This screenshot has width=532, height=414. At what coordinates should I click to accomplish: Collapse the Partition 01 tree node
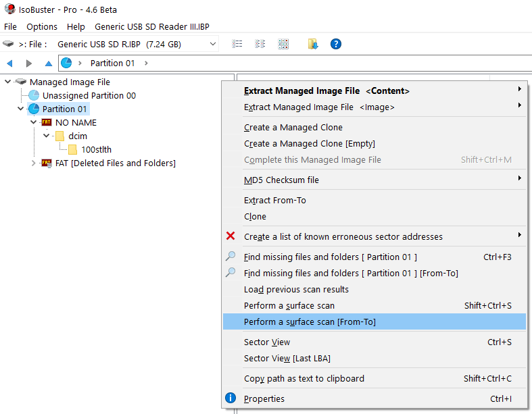(21, 109)
